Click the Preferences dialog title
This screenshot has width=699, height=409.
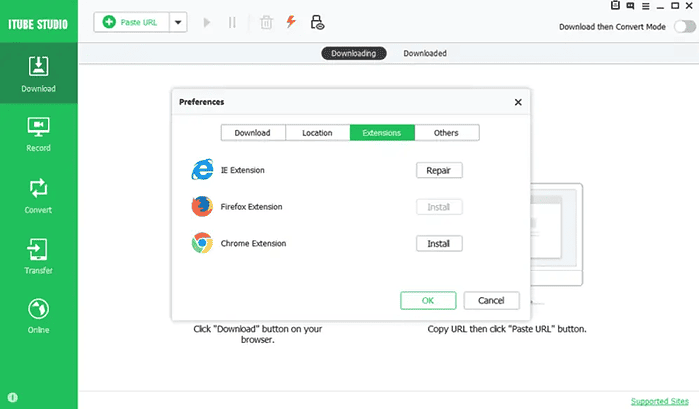[x=201, y=102]
